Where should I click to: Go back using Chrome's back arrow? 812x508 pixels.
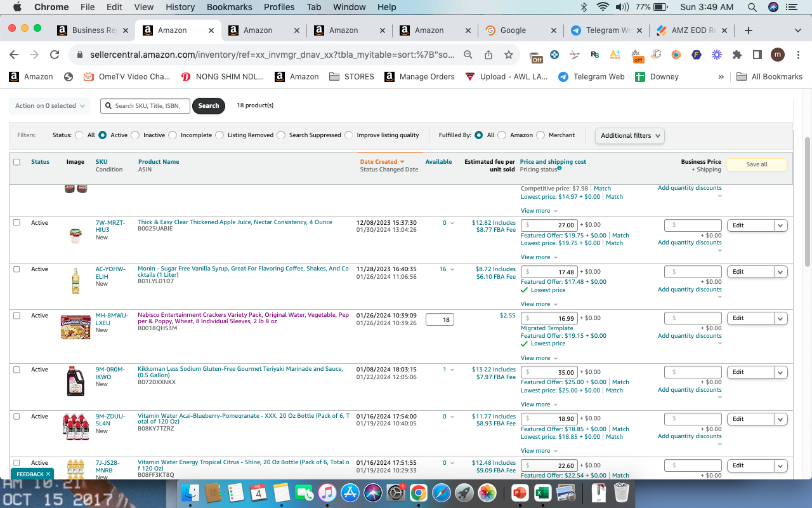point(14,55)
